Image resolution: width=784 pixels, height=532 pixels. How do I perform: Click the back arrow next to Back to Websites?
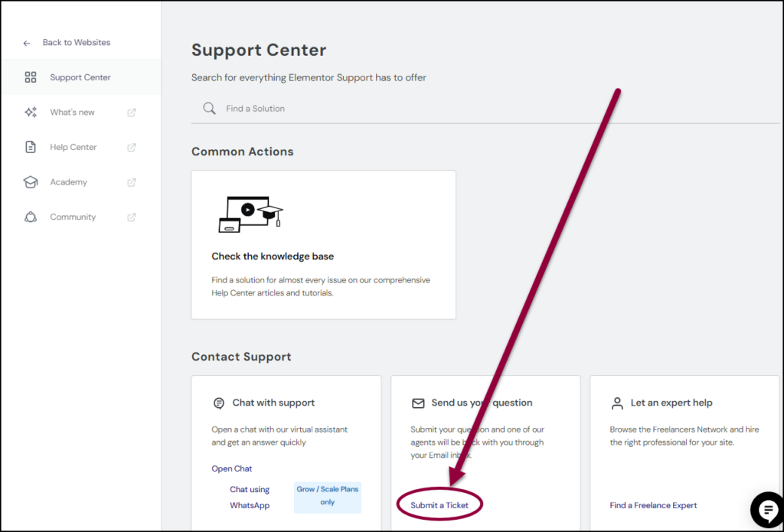[27, 43]
